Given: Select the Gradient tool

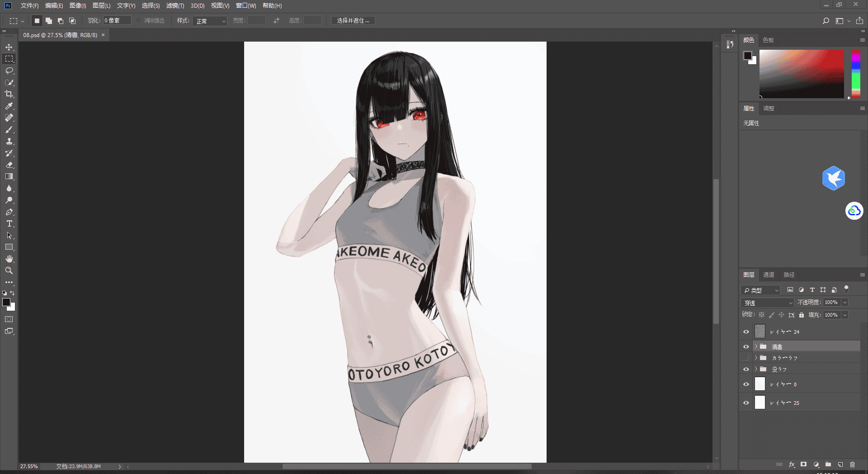Looking at the screenshot, I should pyautogui.click(x=9, y=176).
